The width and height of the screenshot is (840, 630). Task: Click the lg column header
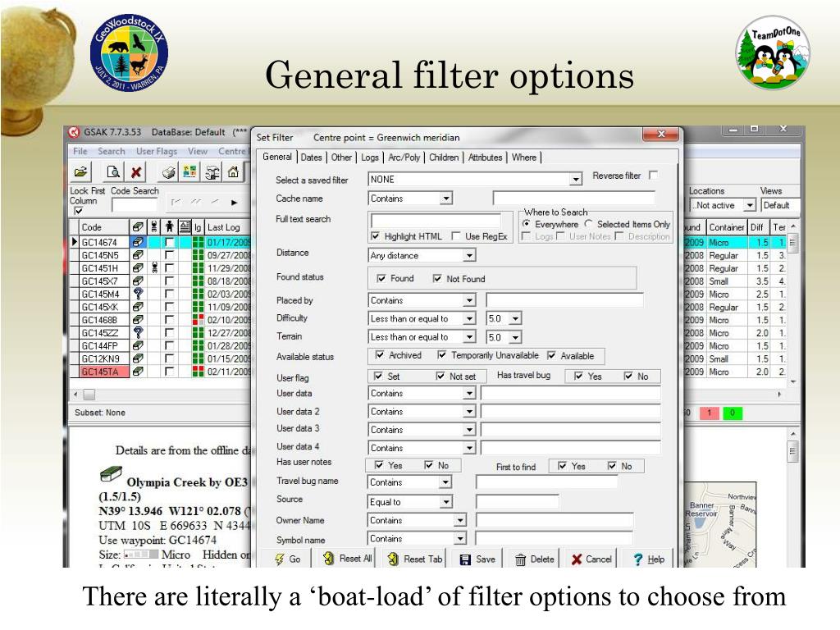198,227
